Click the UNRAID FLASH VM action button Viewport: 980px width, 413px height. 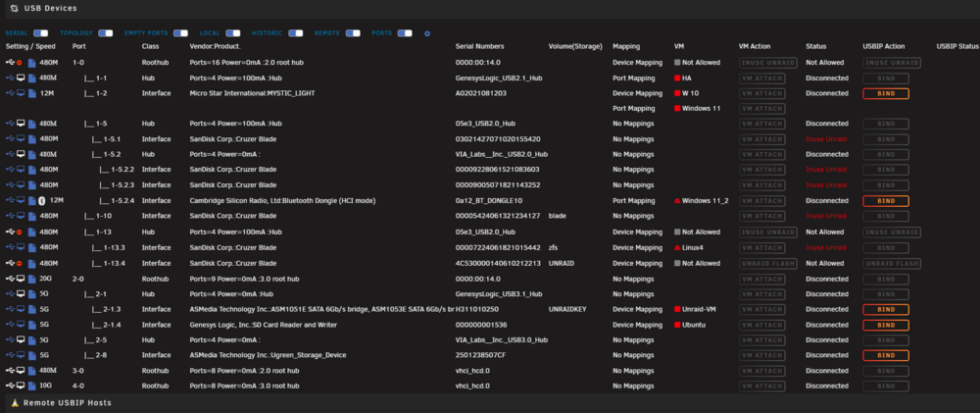[768, 264]
